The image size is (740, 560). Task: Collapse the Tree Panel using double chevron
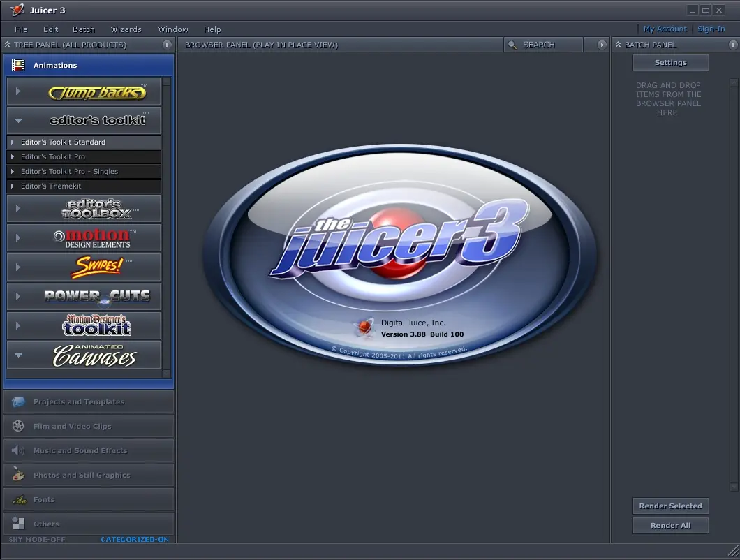point(7,45)
